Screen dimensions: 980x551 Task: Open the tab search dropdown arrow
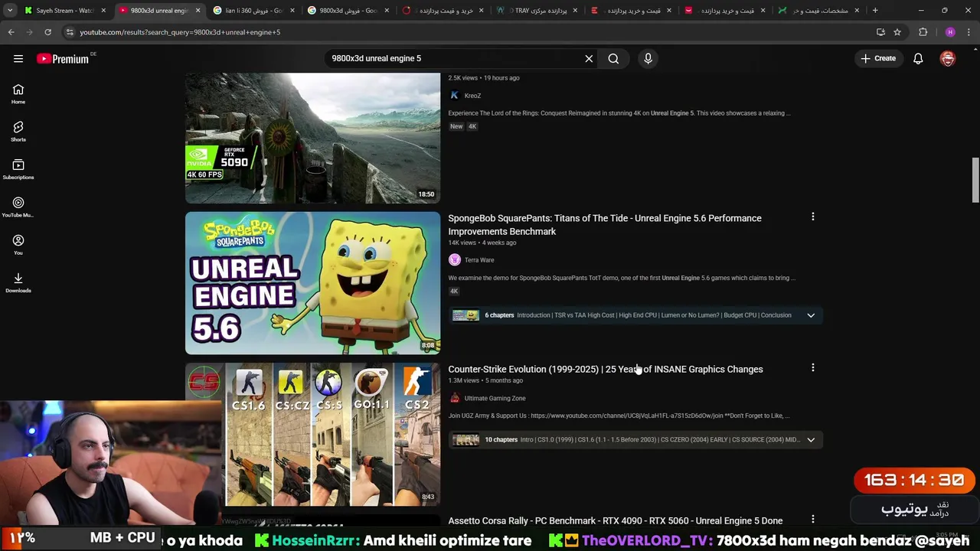tap(10, 11)
